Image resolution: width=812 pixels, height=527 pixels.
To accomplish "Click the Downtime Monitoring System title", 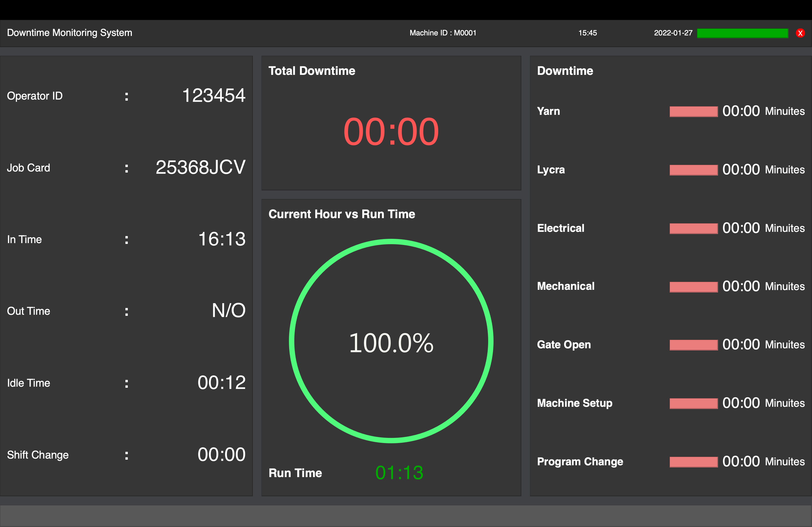I will [x=70, y=33].
